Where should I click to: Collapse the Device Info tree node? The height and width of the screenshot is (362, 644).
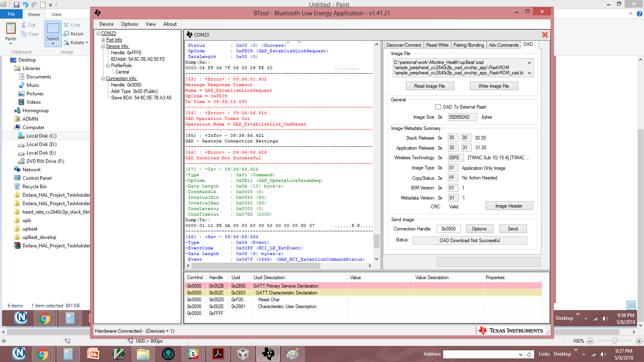pos(103,46)
